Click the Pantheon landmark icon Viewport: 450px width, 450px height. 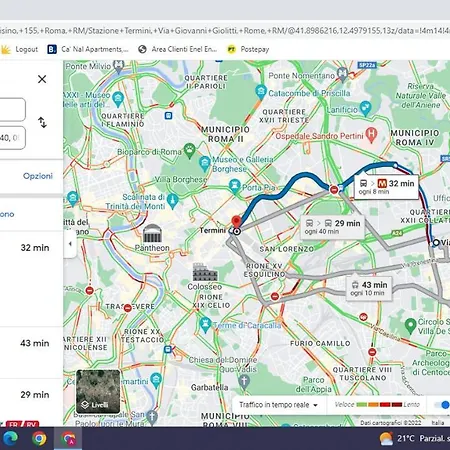pos(152,233)
